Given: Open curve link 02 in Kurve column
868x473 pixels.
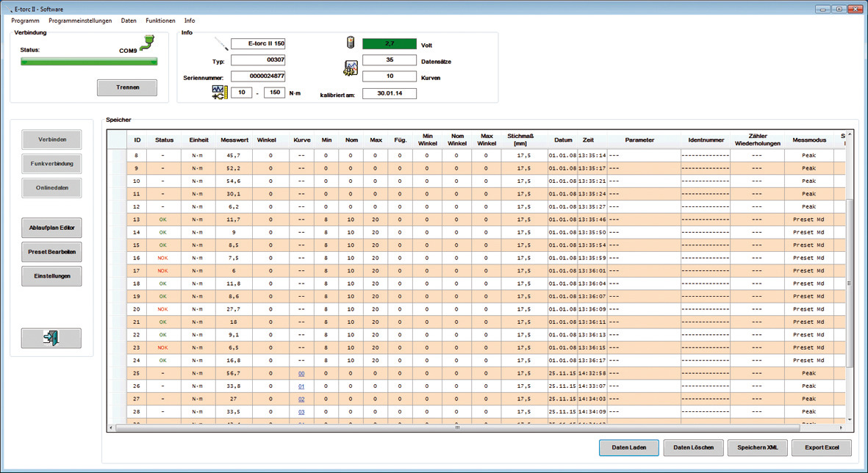Looking at the screenshot, I should tap(301, 400).
